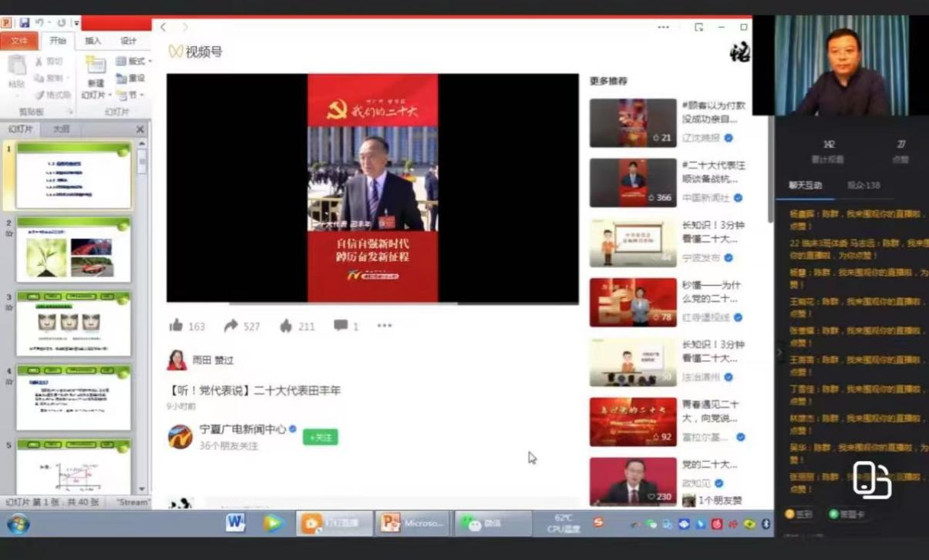Open the comment bubble icon under video
929x560 pixels.
[x=340, y=326]
